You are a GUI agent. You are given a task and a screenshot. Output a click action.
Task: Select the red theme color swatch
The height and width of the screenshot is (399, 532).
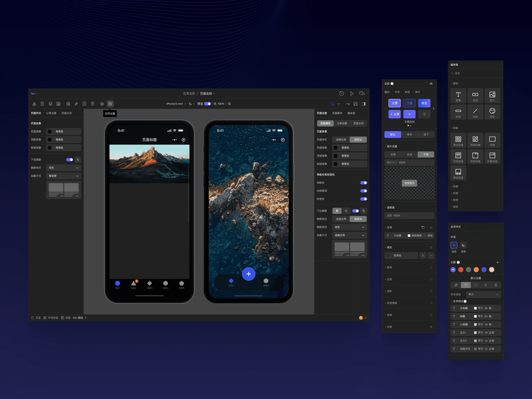[x=461, y=270]
